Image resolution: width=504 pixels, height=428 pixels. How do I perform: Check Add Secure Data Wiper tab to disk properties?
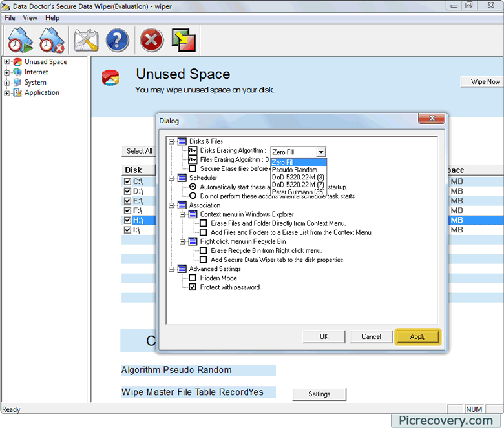coord(204,260)
